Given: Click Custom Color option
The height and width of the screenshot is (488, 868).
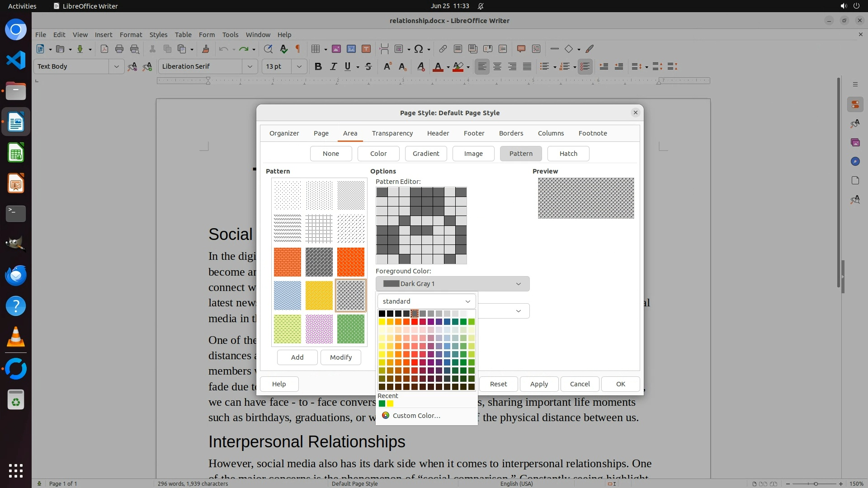Looking at the screenshot, I should [416, 416].
